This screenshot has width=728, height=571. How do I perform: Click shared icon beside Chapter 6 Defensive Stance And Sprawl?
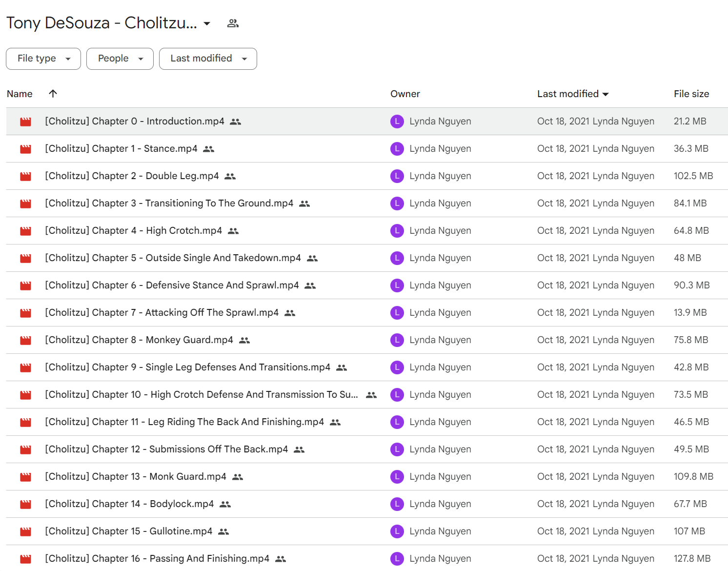(310, 285)
